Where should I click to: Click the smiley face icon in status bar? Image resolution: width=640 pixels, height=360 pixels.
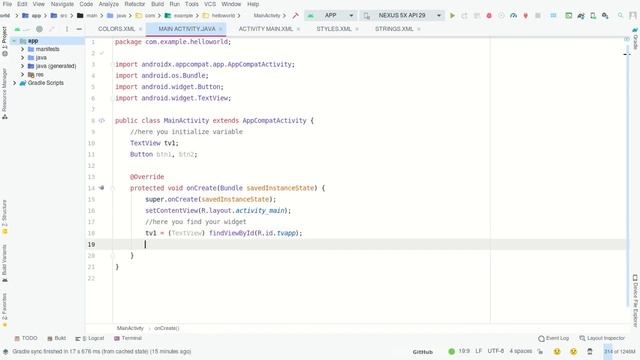(x=557, y=351)
